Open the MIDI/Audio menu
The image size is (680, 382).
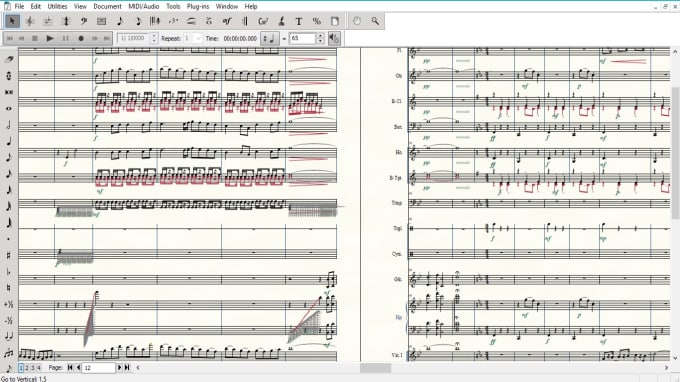point(144,7)
